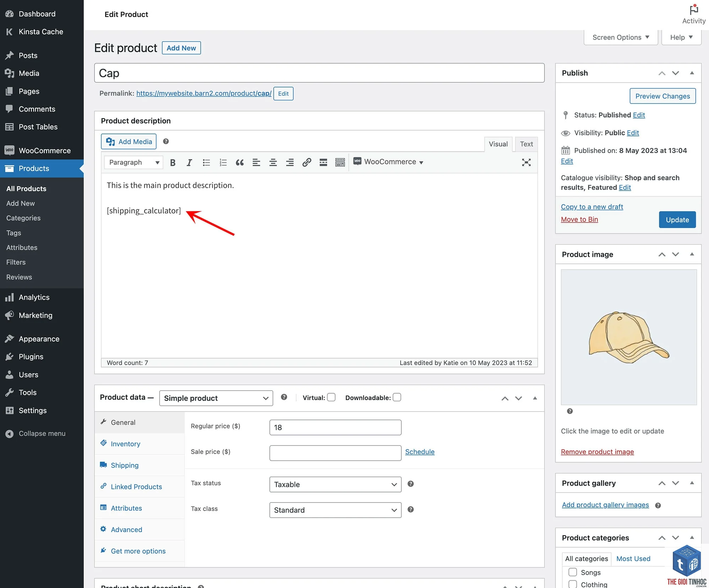
Task: Enter distraction-free fullscreen editor mode
Action: coord(526,163)
